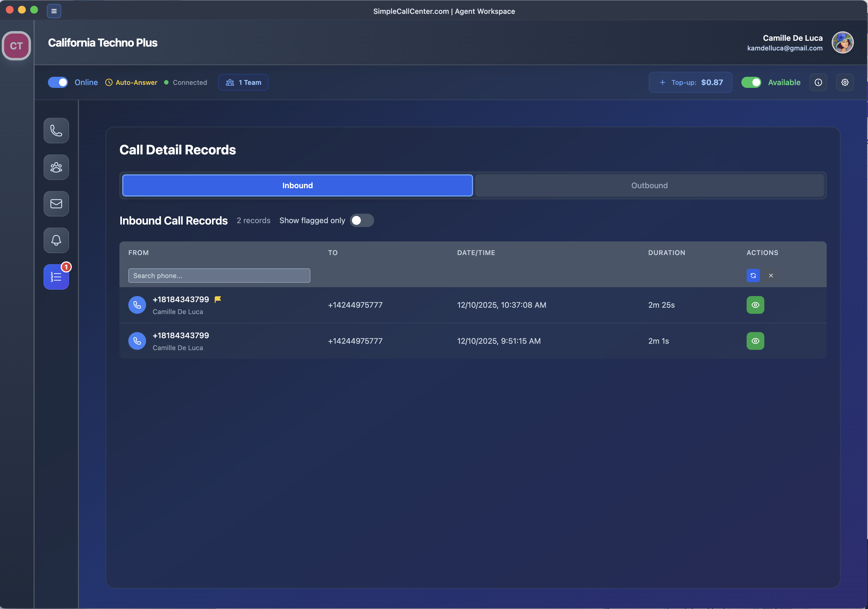Open the info icon near the Available toggle
Screen dimensions: 868x609
coord(818,82)
